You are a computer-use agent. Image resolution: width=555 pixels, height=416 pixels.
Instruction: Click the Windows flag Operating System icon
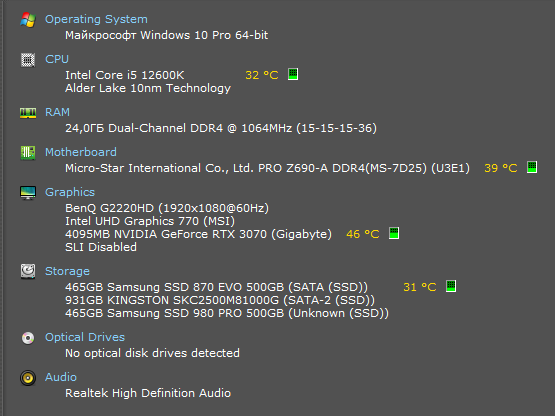click(x=28, y=19)
